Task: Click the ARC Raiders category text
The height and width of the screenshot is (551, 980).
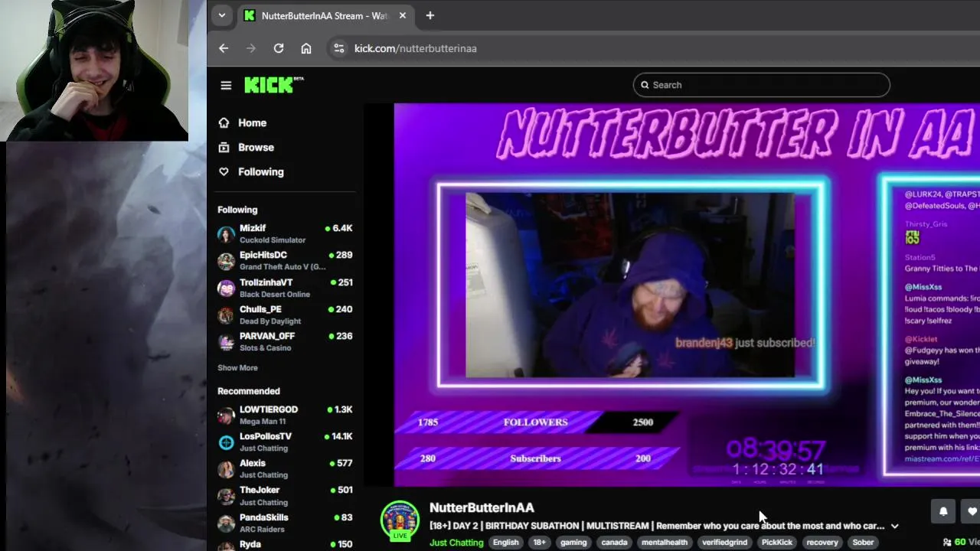Action: [x=263, y=530]
